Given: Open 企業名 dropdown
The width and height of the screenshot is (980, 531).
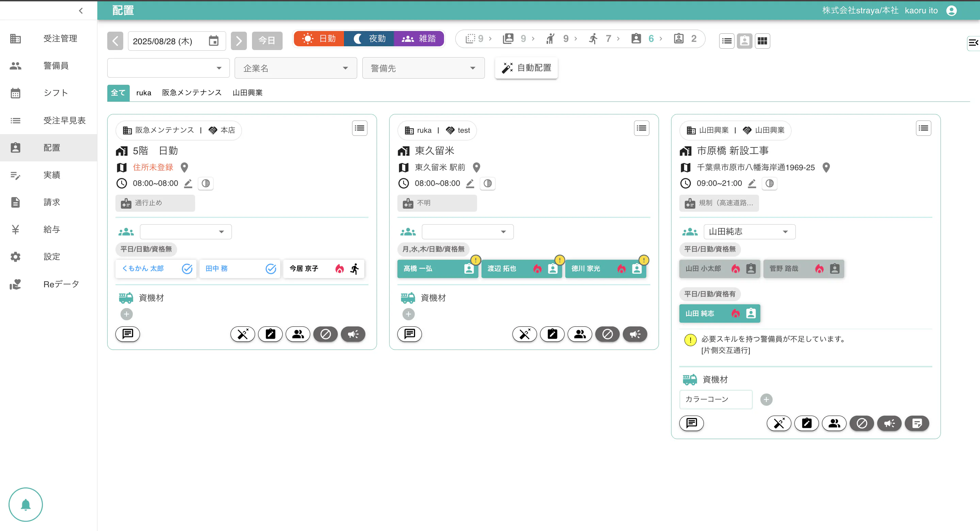Looking at the screenshot, I should 296,68.
